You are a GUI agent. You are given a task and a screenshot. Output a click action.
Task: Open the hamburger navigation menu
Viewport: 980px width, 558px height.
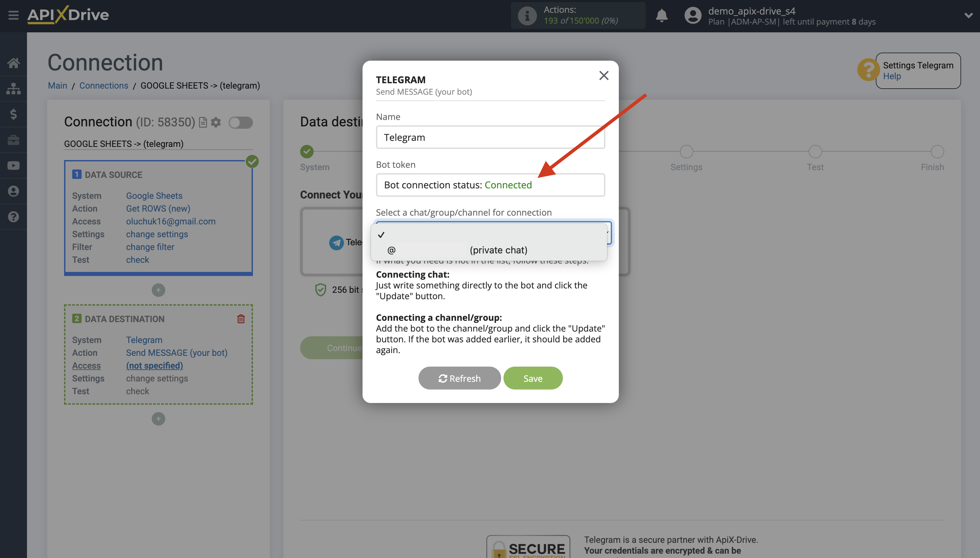[x=13, y=15]
